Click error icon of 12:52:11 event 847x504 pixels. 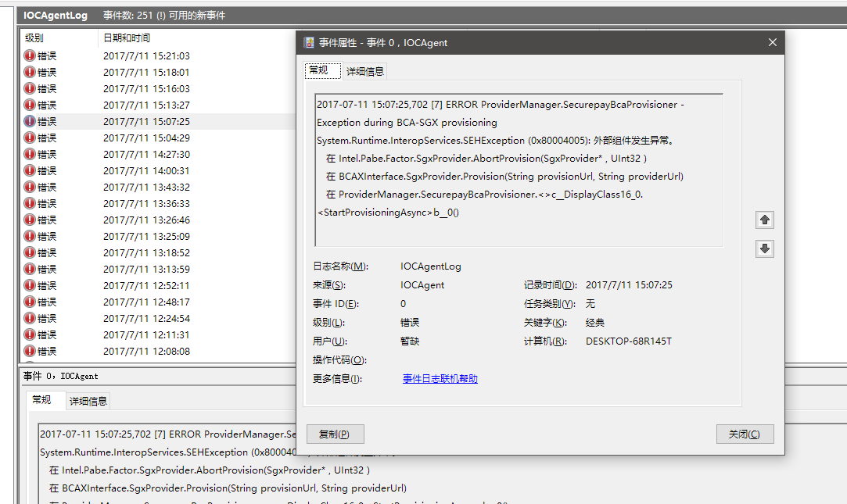(x=30, y=285)
